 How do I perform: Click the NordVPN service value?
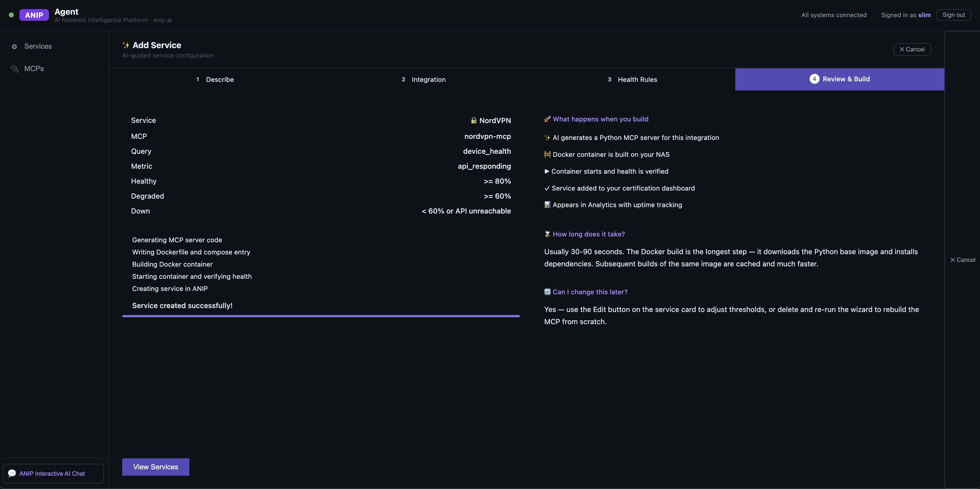pos(495,120)
